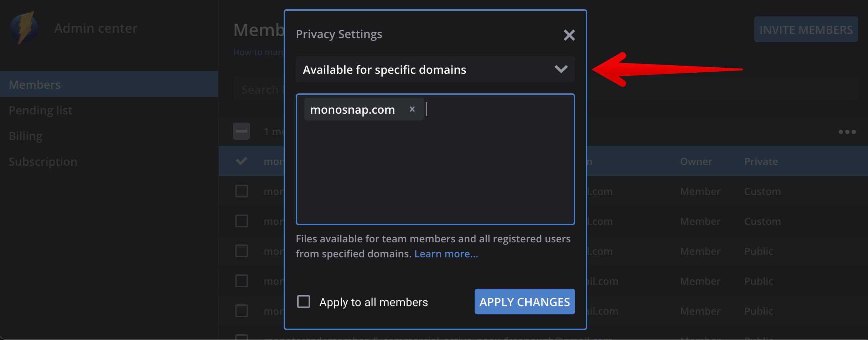868x340 pixels.
Task: Expand the Available for specific domains dropdown
Action: pos(435,69)
